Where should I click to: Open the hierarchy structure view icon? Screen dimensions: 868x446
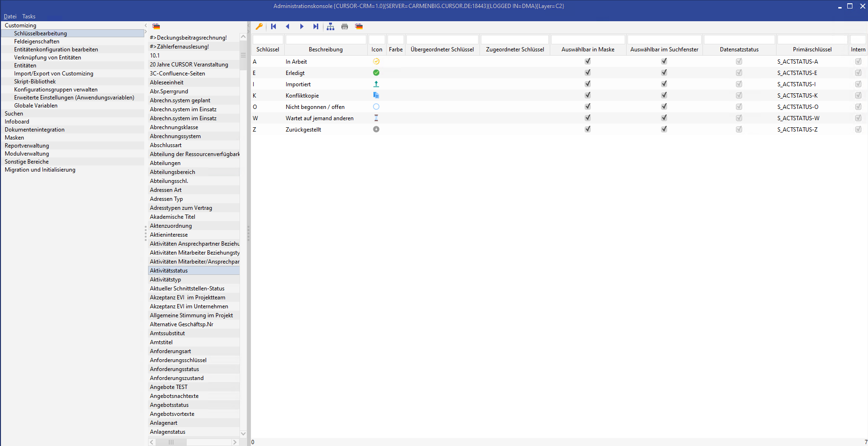point(331,26)
